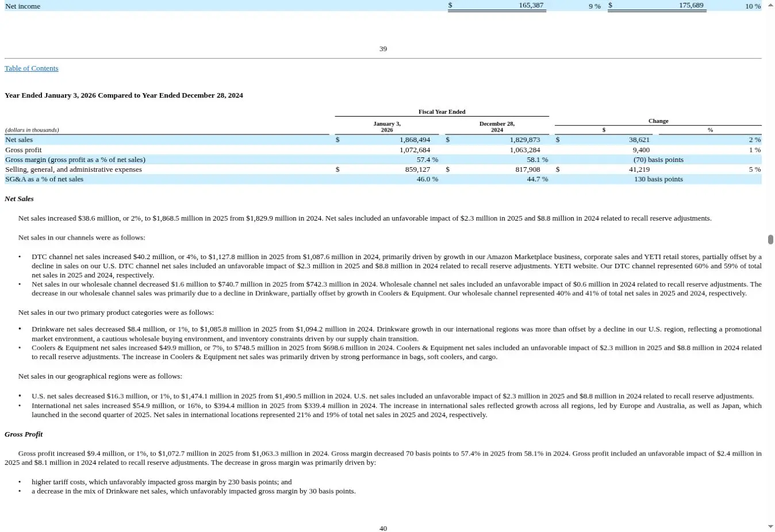Click the 'higher tariff costs' bullet line
Viewport: 775px width, 532px height.
[x=162, y=482]
